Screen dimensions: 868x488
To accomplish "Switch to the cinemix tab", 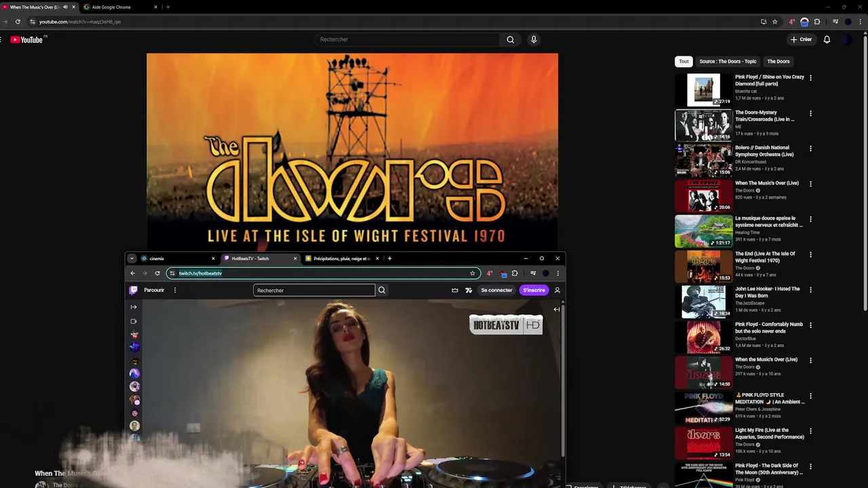I will 178,258.
